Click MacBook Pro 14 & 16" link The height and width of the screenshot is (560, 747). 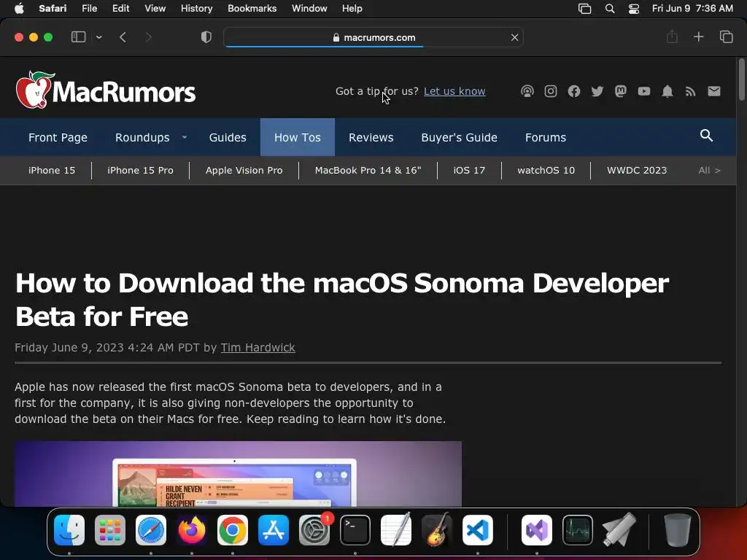coord(368,170)
